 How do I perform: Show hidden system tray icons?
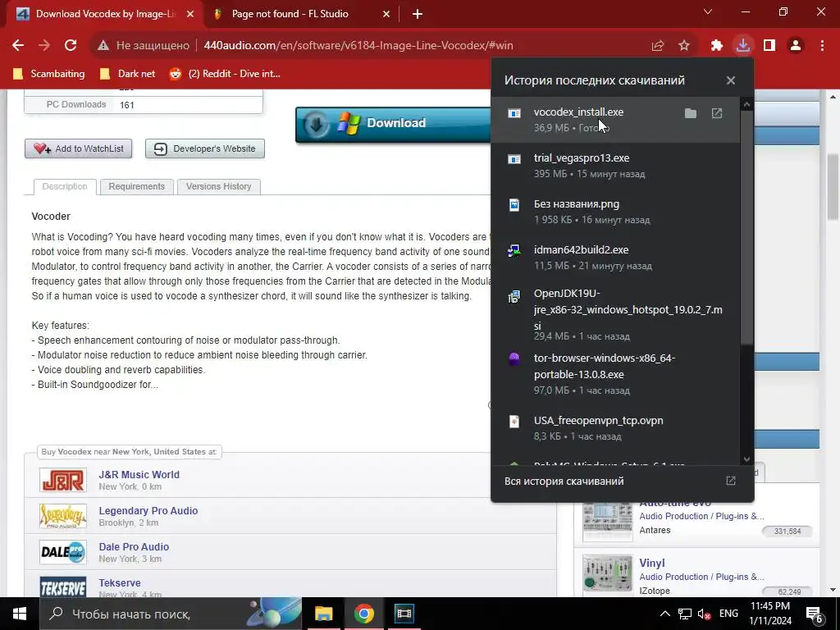(664, 614)
